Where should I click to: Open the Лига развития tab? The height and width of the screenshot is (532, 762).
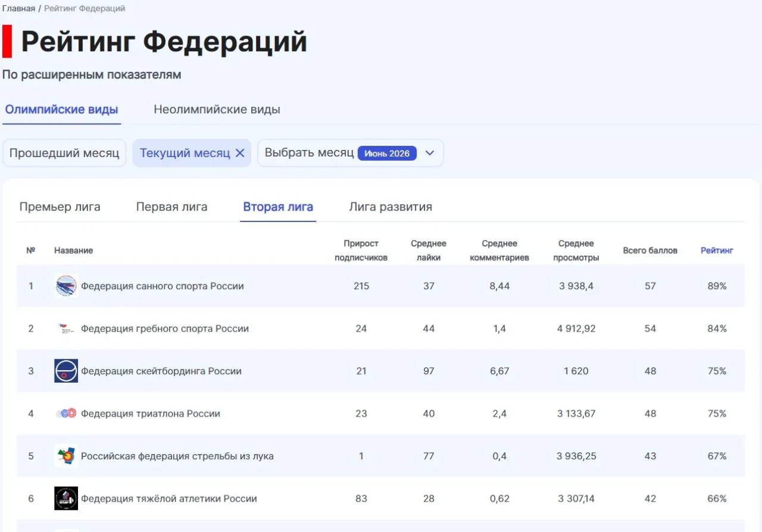[x=391, y=207]
